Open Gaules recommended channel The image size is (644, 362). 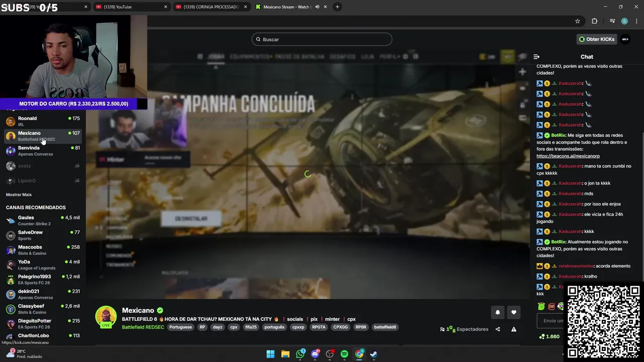(x=43, y=220)
